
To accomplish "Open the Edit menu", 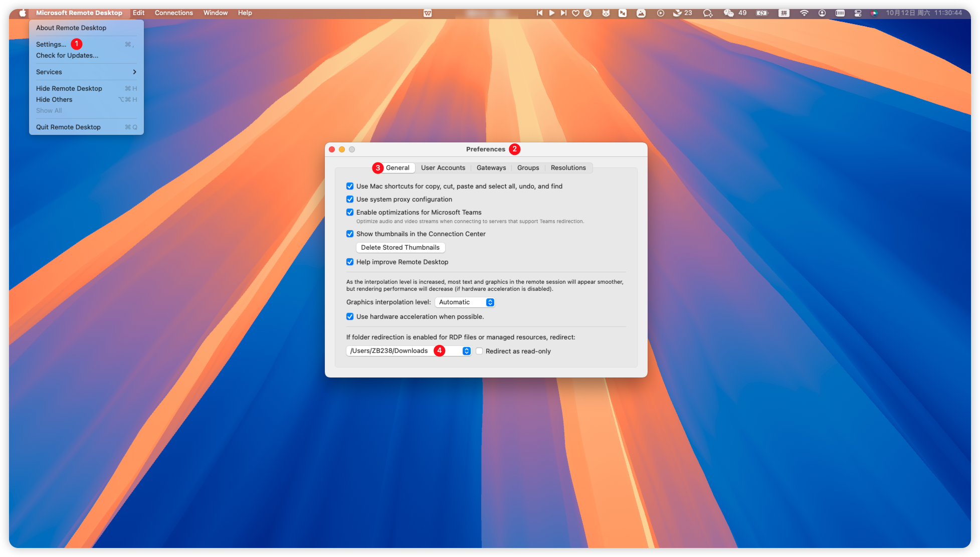I will (x=139, y=13).
